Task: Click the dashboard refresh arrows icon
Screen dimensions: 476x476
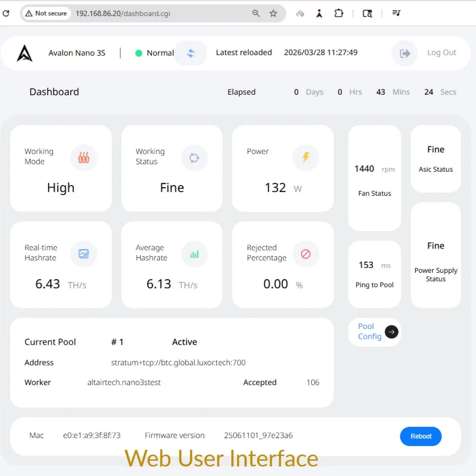Action: pyautogui.click(x=190, y=53)
